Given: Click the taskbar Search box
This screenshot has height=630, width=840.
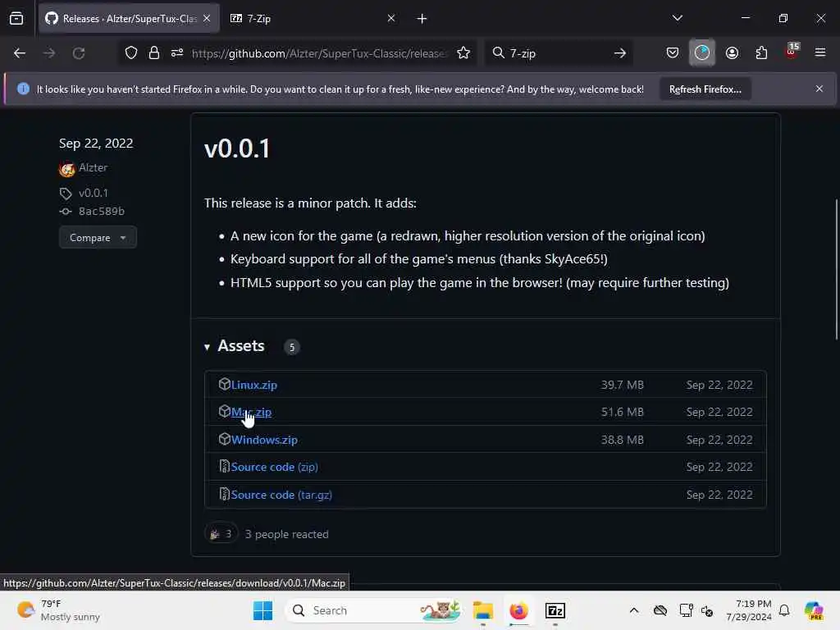Looking at the screenshot, I should tap(375, 610).
